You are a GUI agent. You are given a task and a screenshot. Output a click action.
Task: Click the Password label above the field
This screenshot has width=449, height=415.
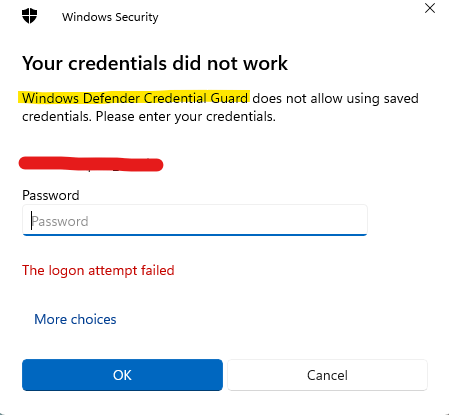51,195
